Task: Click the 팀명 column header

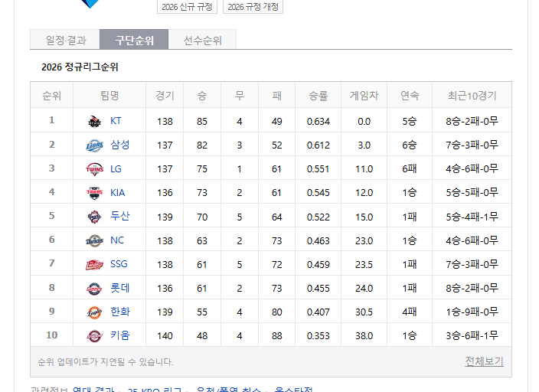Action: (109, 95)
